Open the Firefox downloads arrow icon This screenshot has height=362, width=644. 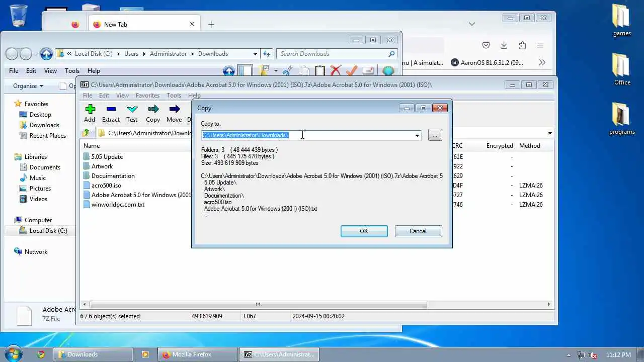pos(504,45)
